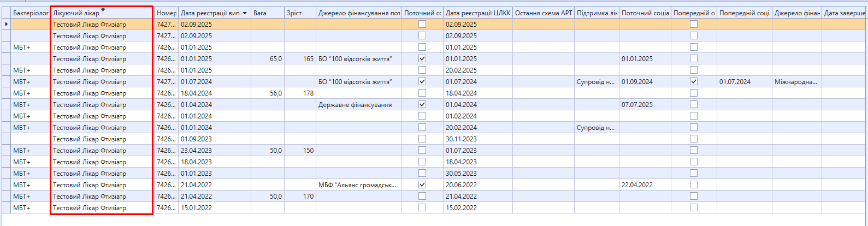Tick Поточний checkbox in the highlighted first row

tap(422, 24)
